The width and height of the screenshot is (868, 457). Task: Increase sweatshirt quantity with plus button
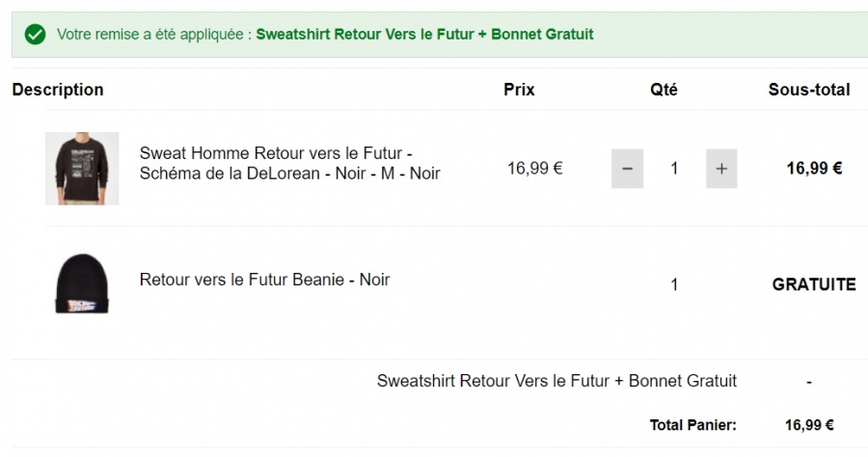point(721,168)
